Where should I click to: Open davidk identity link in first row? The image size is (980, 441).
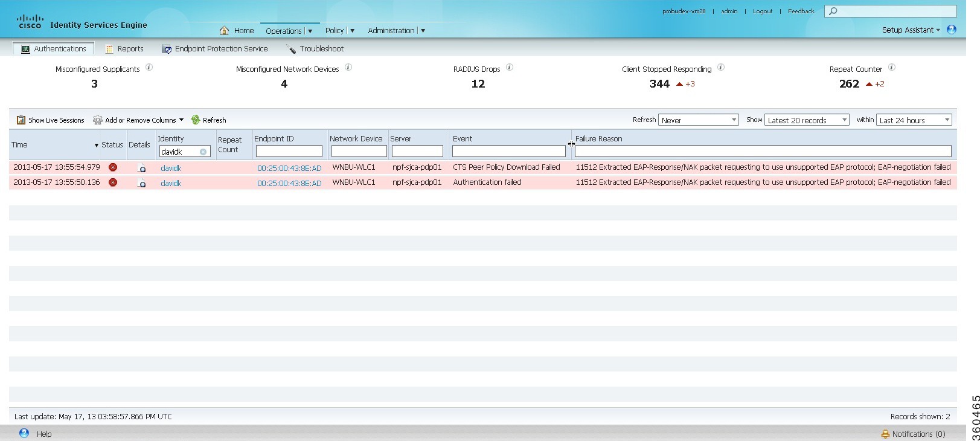pos(171,168)
